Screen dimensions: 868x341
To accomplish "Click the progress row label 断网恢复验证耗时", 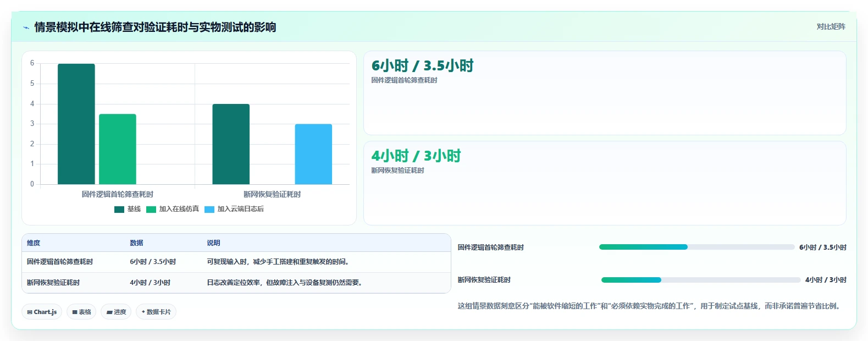I will click(484, 280).
